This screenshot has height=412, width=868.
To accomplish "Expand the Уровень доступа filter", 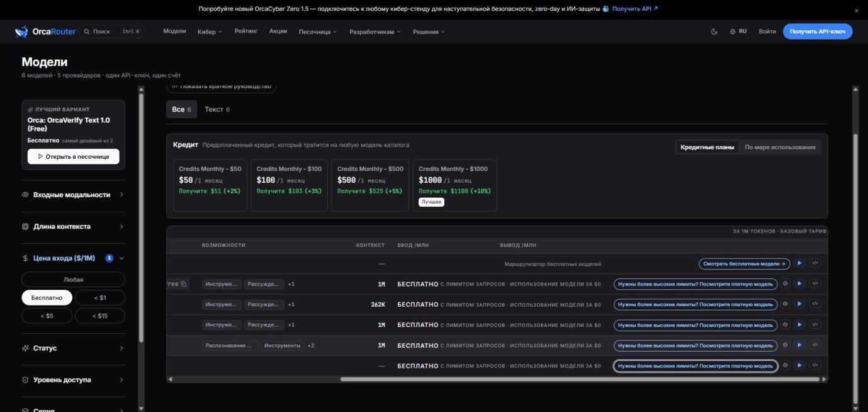I will 73,380.
